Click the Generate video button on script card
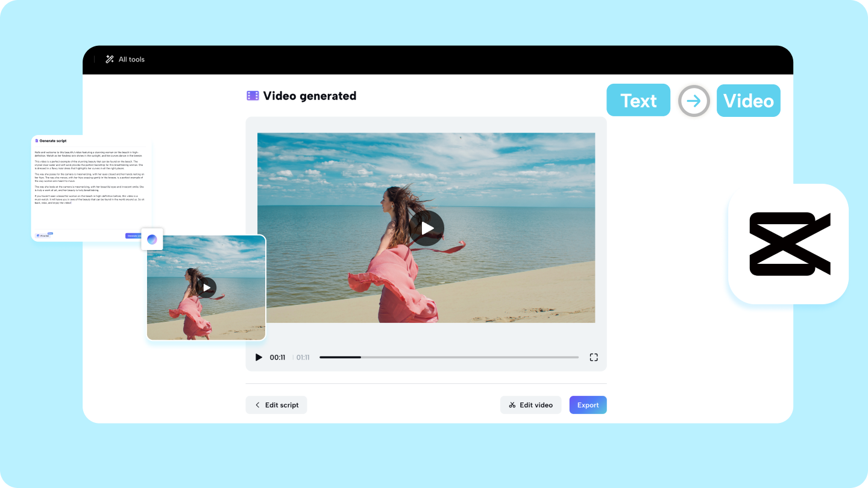 (134, 236)
